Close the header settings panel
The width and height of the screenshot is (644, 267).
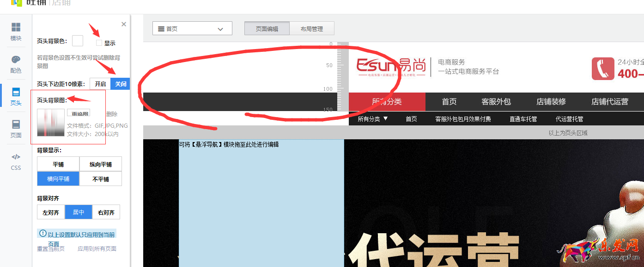coord(123,24)
